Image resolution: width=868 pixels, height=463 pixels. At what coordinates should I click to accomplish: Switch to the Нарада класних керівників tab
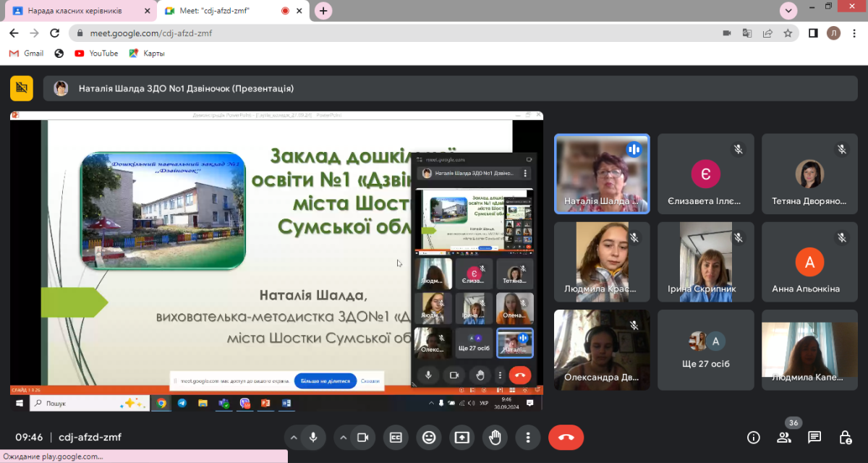[75, 11]
